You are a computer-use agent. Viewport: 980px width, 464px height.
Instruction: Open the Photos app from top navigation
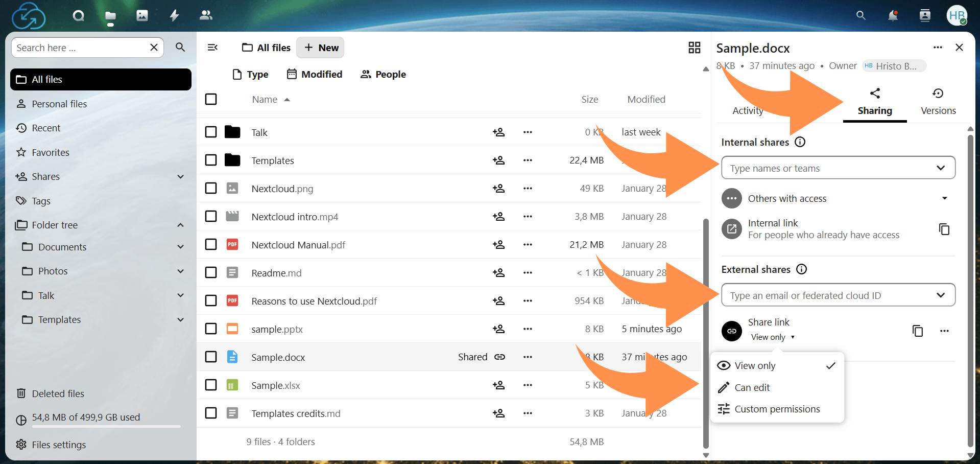(141, 15)
